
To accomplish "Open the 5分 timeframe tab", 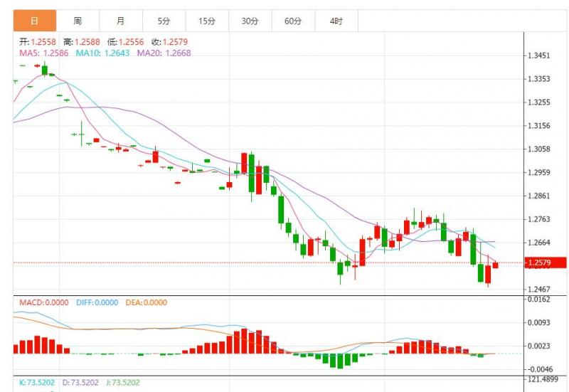I will (164, 21).
